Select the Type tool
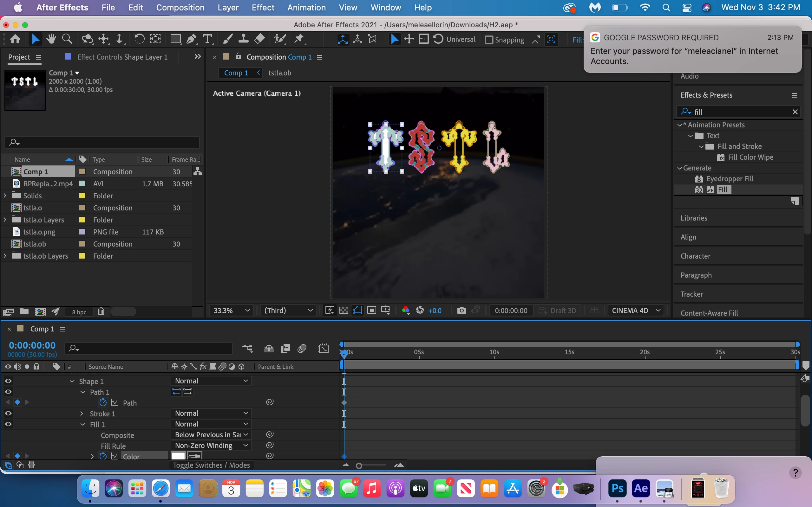 208,39
